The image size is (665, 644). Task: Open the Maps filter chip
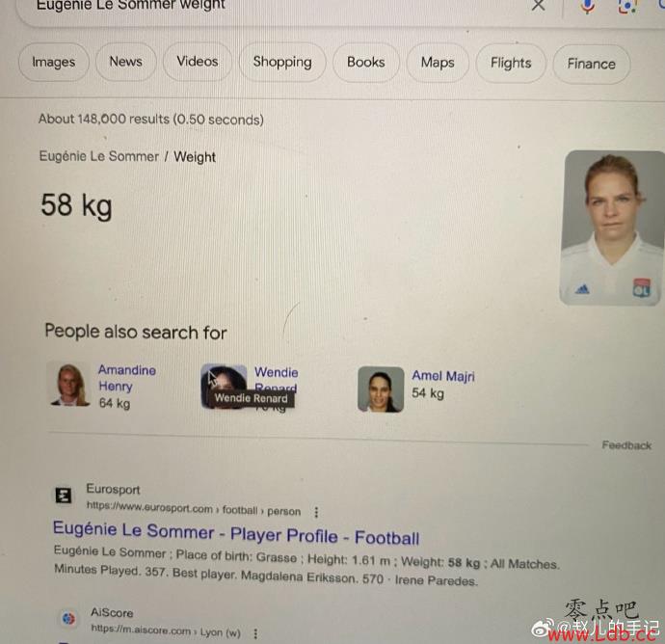point(438,63)
